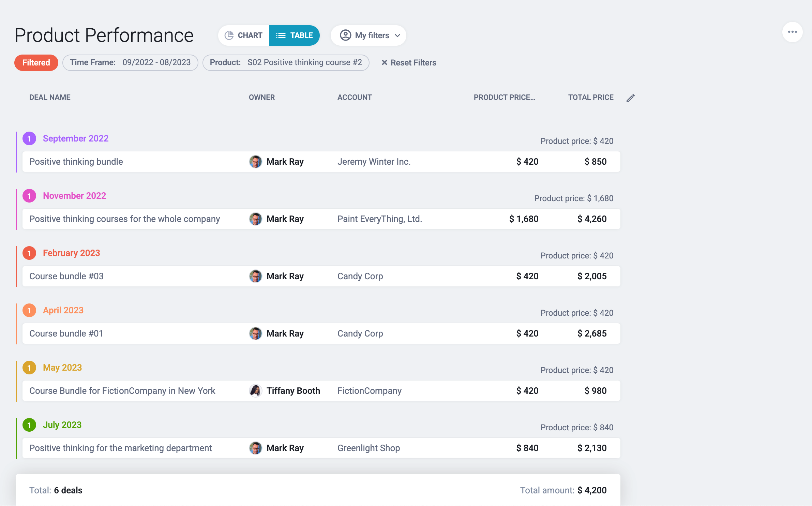This screenshot has height=506, width=812.
Task: Open the three-dot more options menu
Action: point(792,32)
